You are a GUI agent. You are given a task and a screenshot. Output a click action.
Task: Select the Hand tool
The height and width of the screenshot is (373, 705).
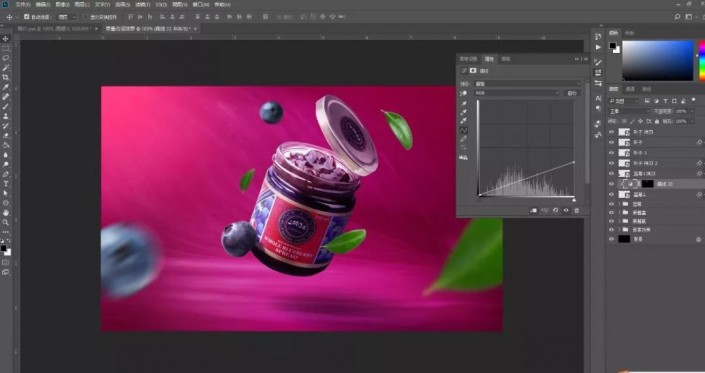[x=6, y=213]
